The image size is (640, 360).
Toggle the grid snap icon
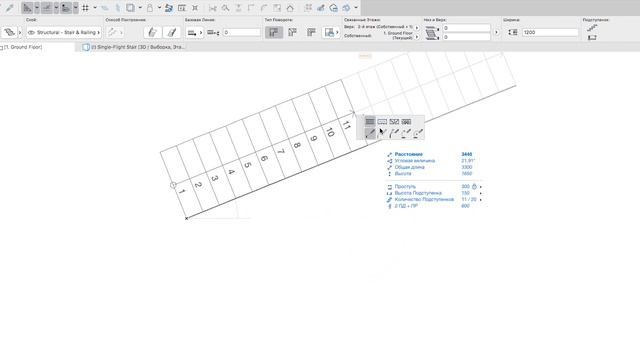85,8
